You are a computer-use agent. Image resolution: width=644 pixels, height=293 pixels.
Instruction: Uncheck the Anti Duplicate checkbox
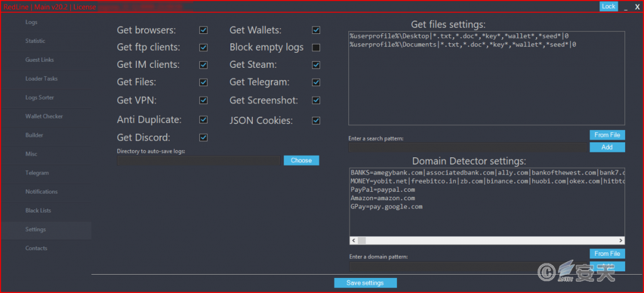pyautogui.click(x=203, y=119)
